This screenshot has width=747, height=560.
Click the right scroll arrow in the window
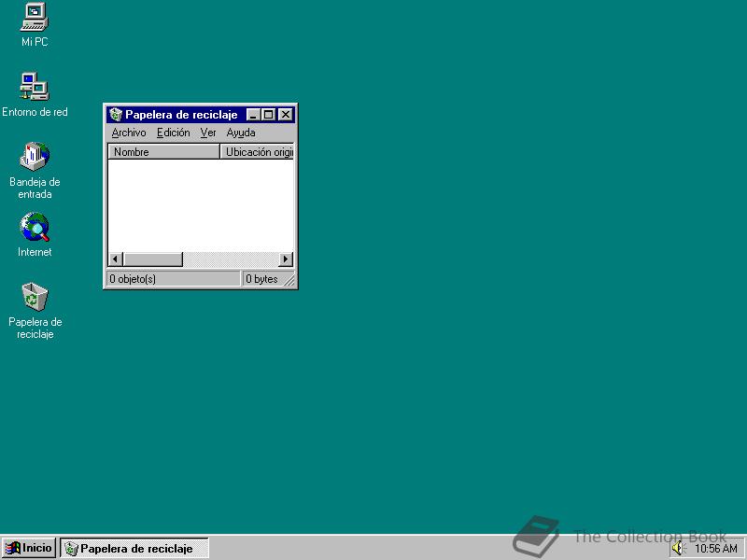click(286, 259)
